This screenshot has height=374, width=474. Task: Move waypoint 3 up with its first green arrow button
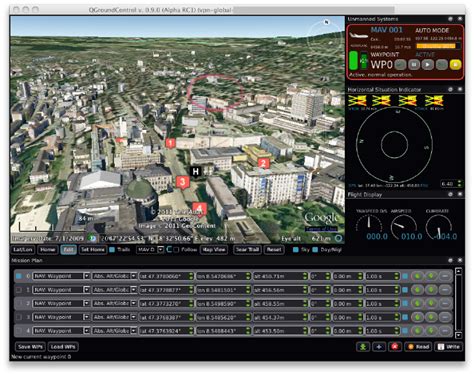coord(417,317)
